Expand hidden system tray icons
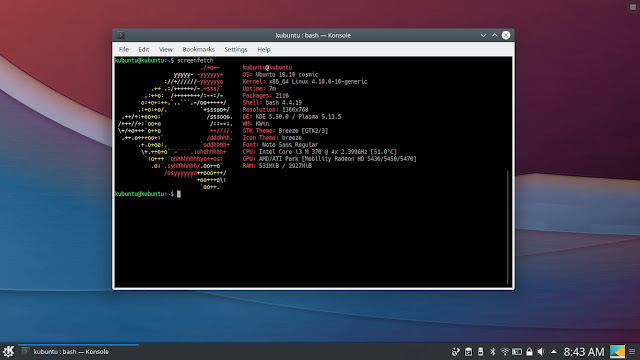The width and height of the screenshot is (640, 360). (553, 351)
